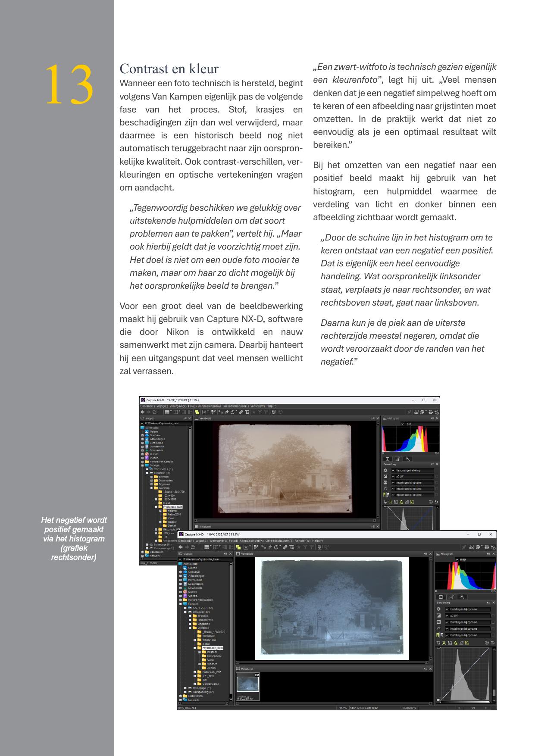Image resolution: width=535 pixels, height=756 pixels.
Task: Select the retouch brush icon in the front window
Action: (x=285, y=547)
